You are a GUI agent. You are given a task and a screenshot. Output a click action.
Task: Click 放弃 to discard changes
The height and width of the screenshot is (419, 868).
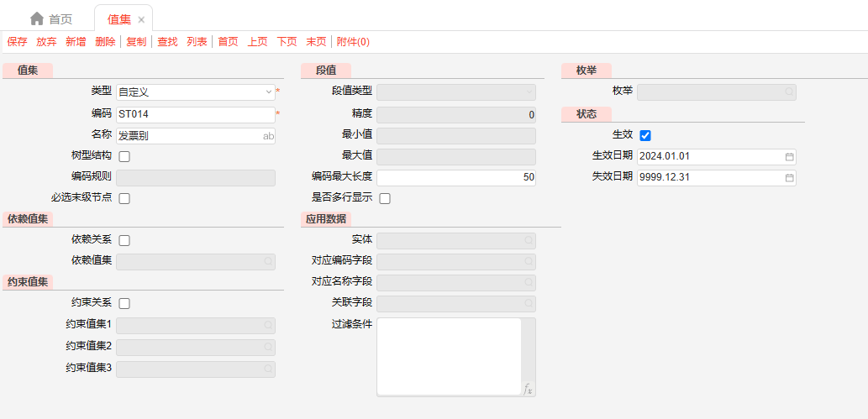(46, 41)
